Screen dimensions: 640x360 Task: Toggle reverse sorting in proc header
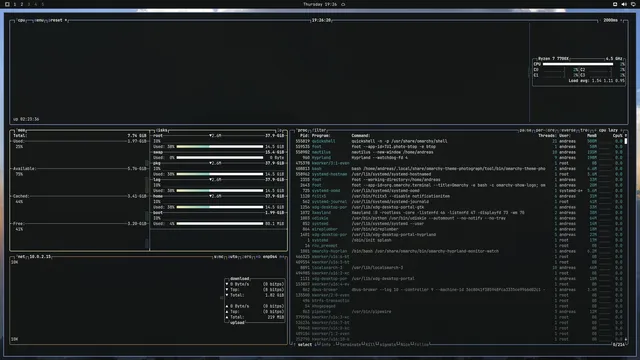click(568, 130)
